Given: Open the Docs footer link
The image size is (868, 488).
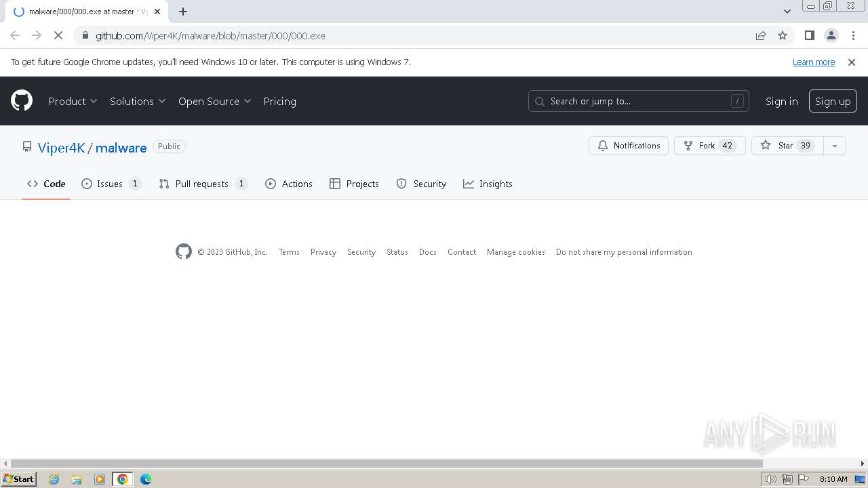Looking at the screenshot, I should [x=428, y=252].
